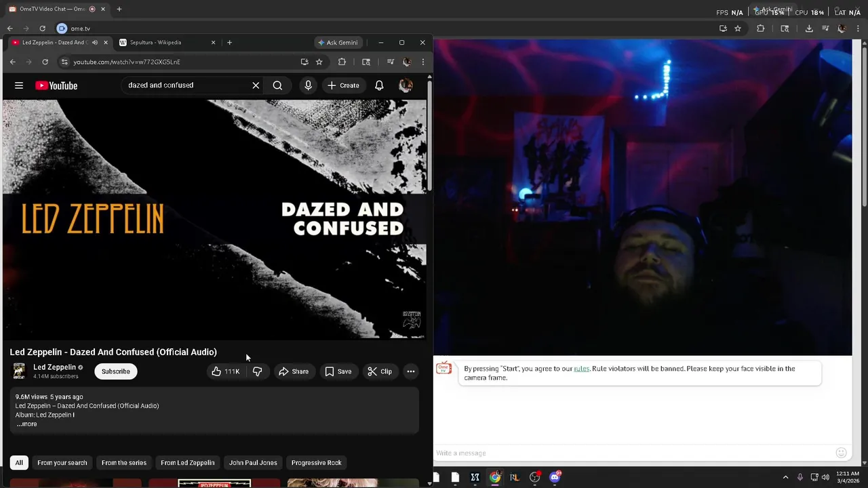
Task: Reload the YouTube page
Action: (x=45, y=62)
